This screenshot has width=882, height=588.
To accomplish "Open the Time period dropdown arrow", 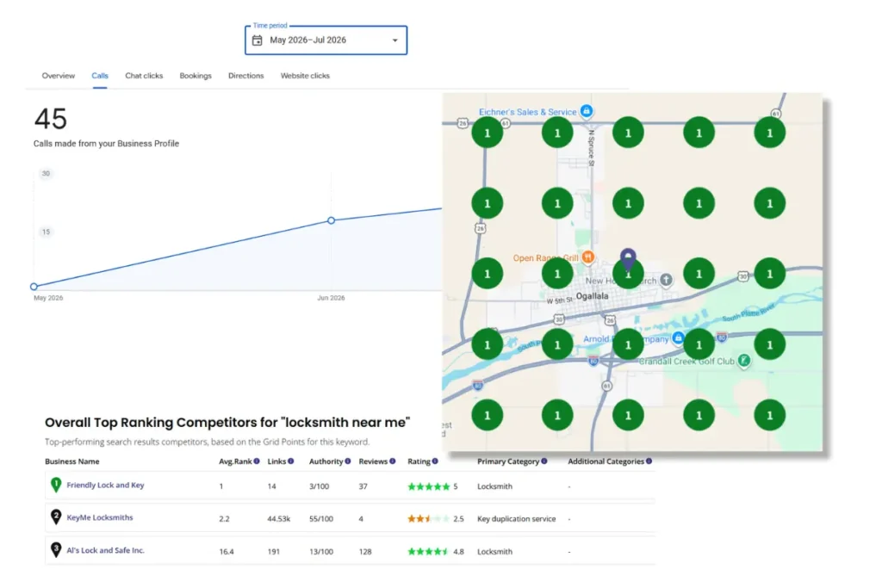I will [394, 40].
